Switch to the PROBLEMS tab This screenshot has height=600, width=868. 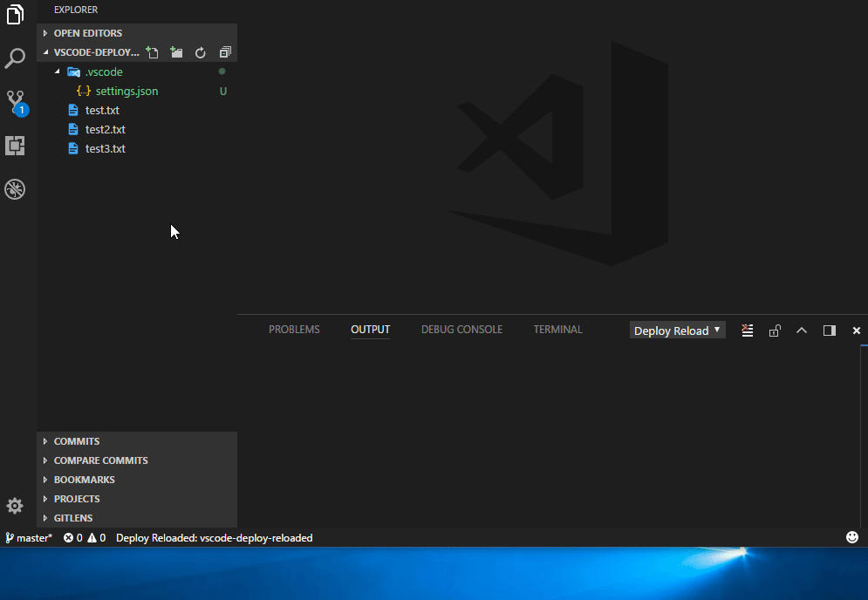click(x=294, y=330)
